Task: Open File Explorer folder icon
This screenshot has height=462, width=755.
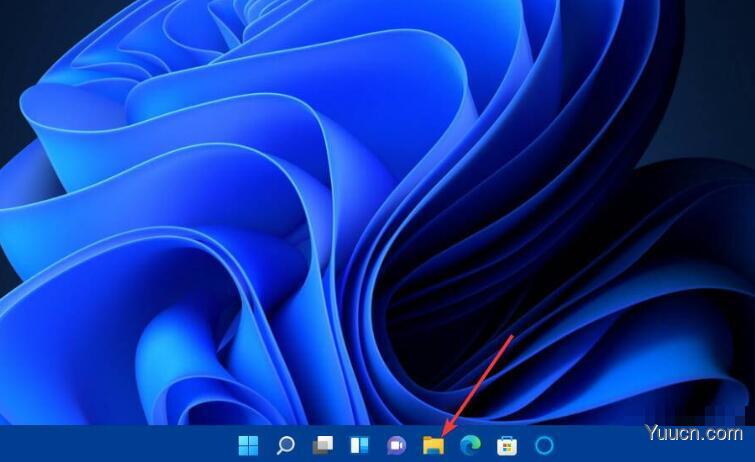Action: pyautogui.click(x=433, y=445)
